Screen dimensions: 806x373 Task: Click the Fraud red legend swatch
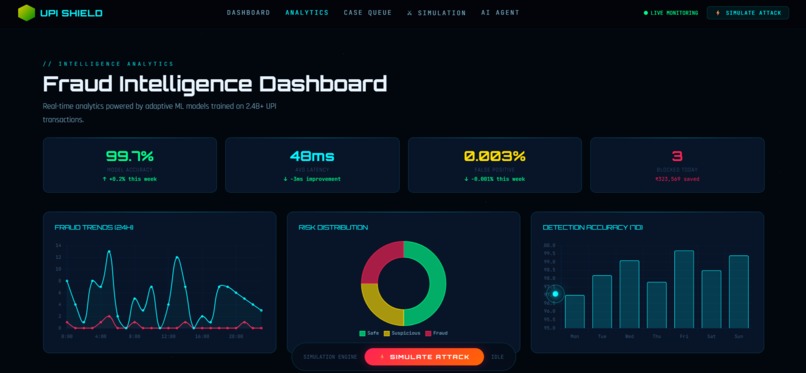tap(429, 333)
